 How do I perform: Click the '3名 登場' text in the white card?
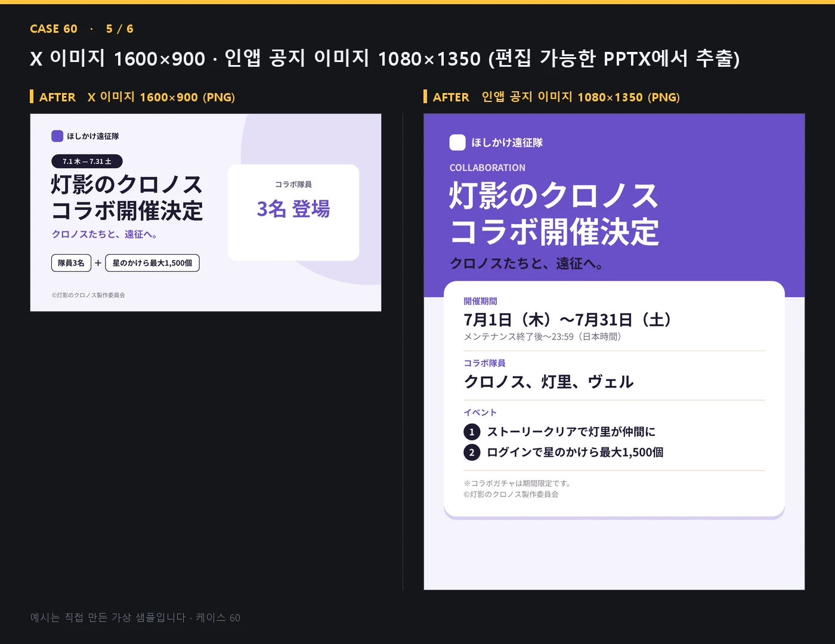pos(293,209)
